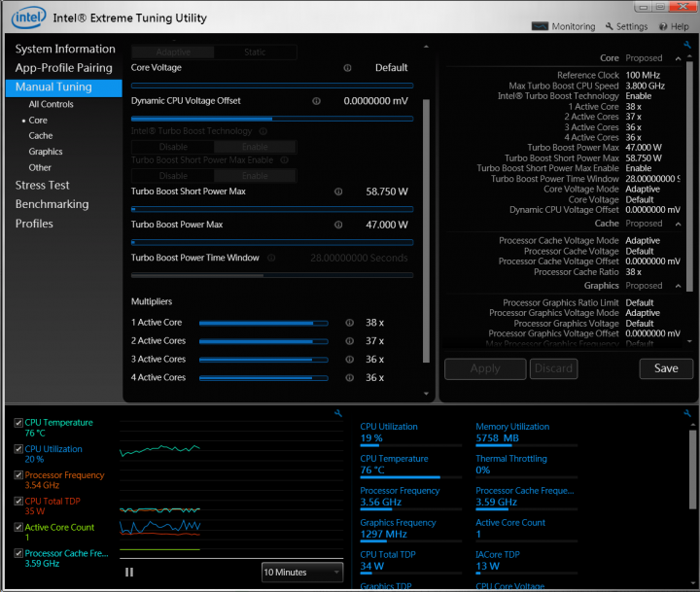Viewport: 700px width, 592px height.
Task: Click wrench icon above the monitor values panel
Action: [x=687, y=413]
